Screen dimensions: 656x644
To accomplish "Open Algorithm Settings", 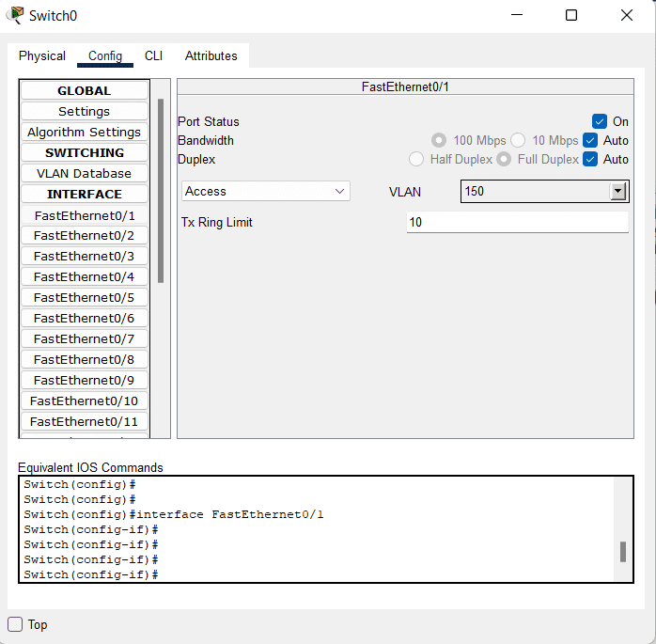I will pos(84,132).
